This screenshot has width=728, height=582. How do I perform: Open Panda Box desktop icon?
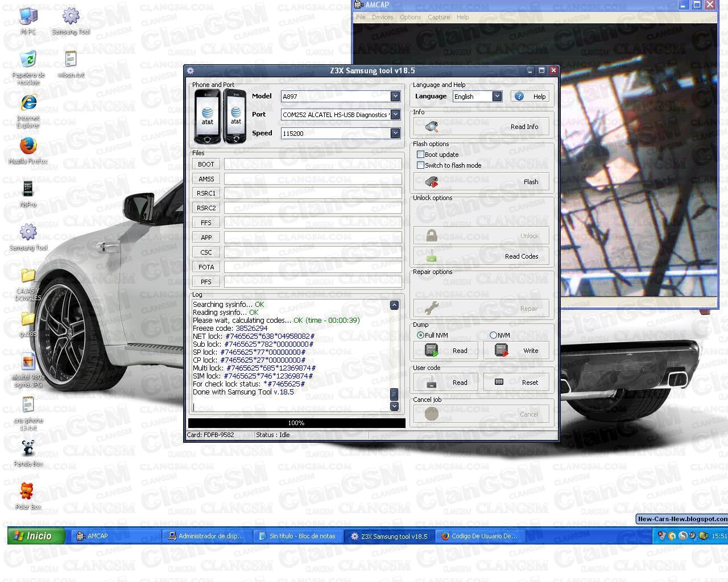pyautogui.click(x=28, y=449)
